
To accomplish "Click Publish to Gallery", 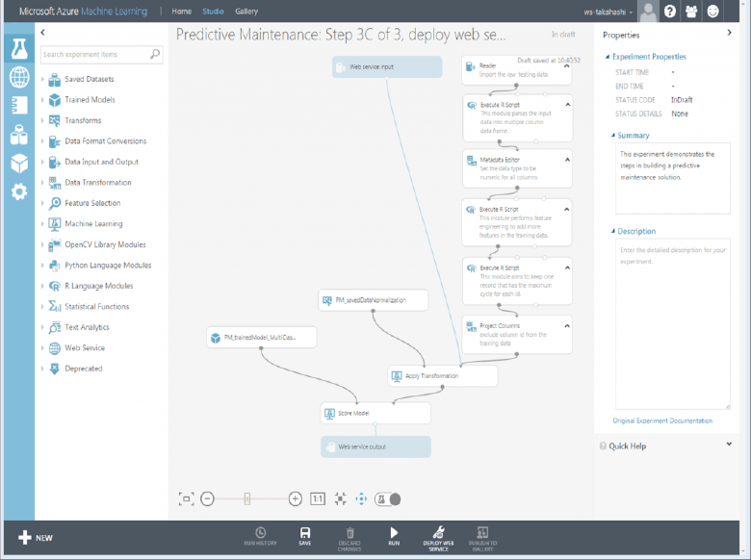I will (x=482, y=539).
